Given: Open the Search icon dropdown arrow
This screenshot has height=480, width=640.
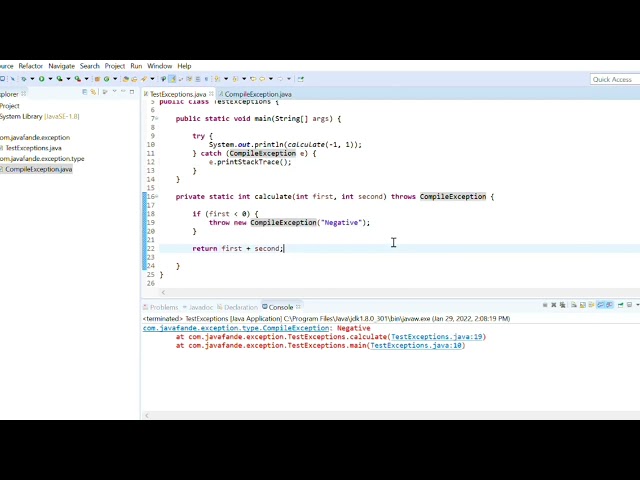Looking at the screenshot, I should point(152,79).
